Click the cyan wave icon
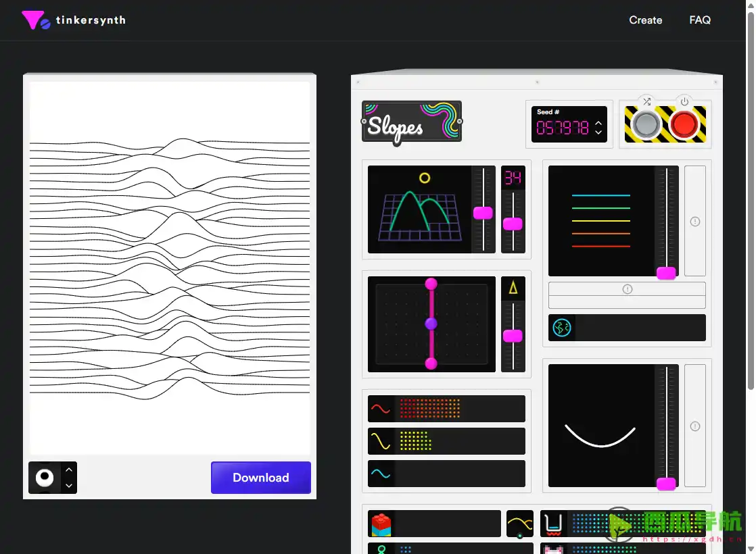Image resolution: width=756 pixels, height=554 pixels. (x=381, y=474)
